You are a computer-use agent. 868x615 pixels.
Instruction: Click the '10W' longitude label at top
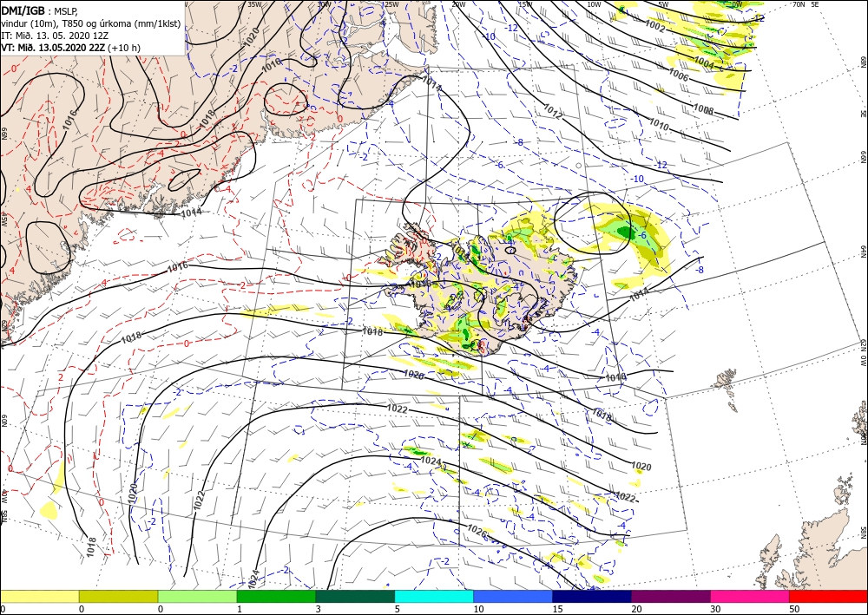[594, 3]
